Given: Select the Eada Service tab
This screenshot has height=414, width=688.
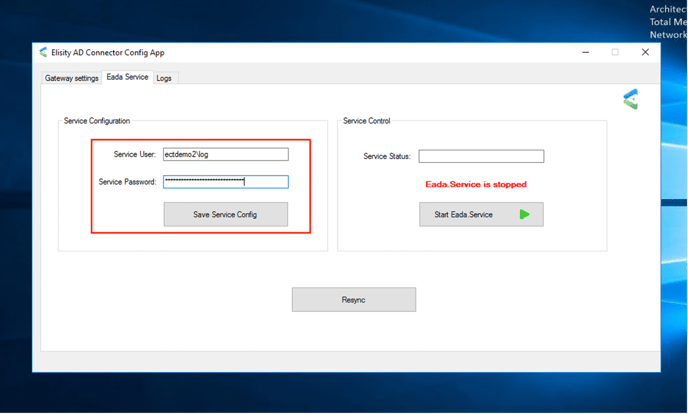Looking at the screenshot, I should pyautogui.click(x=127, y=77).
